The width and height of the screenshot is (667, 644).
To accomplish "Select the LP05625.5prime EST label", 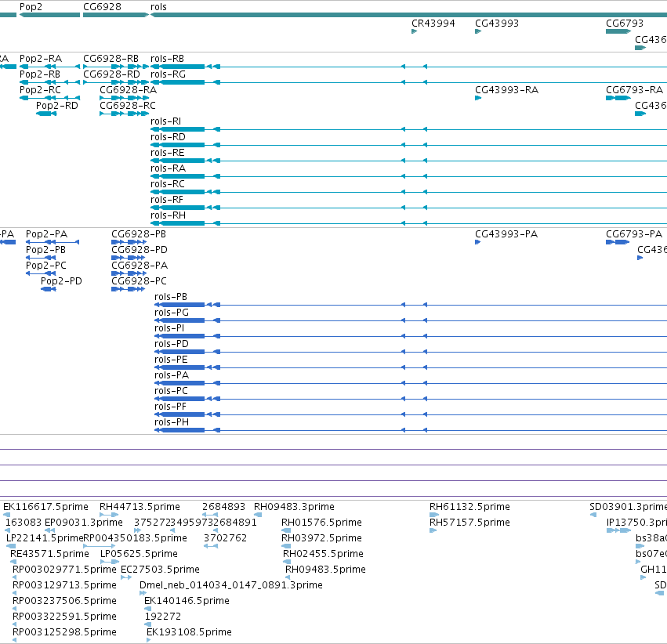I will [x=139, y=554].
